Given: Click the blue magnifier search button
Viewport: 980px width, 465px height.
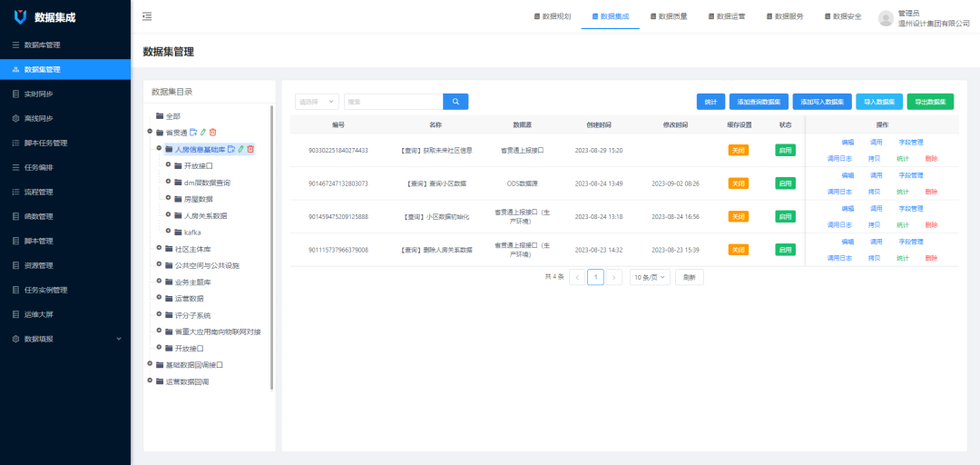Looking at the screenshot, I should [456, 102].
